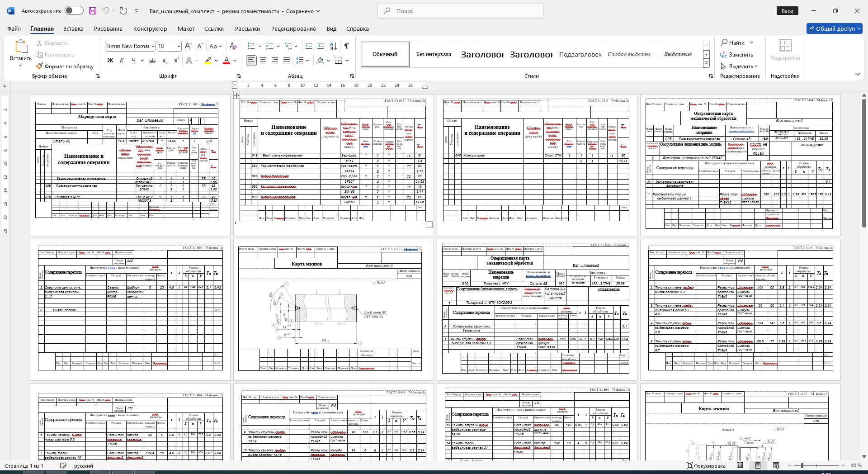The width and height of the screenshot is (868, 474).
Task: Switch to the Рецензирование tab
Action: point(293,28)
